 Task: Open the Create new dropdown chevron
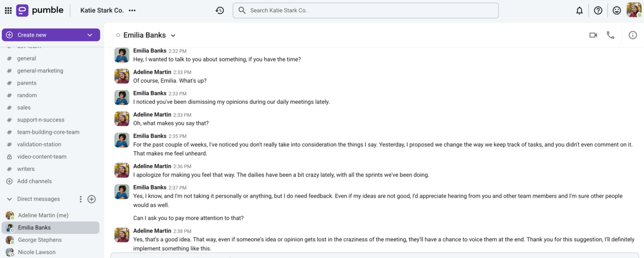[x=89, y=35]
